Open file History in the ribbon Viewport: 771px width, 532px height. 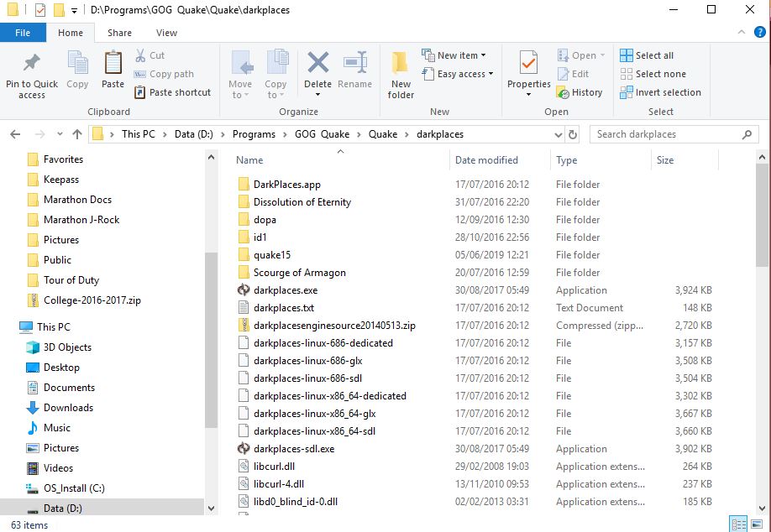click(580, 92)
